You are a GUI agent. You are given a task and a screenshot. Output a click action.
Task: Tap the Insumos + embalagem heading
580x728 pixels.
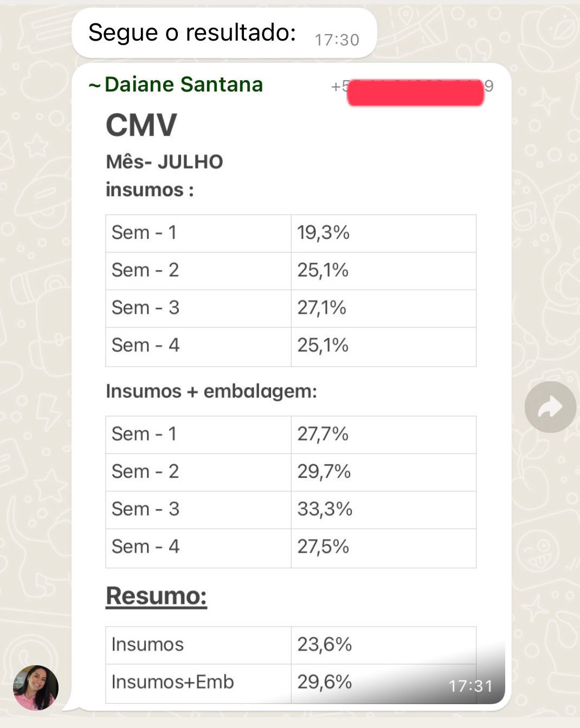click(211, 391)
